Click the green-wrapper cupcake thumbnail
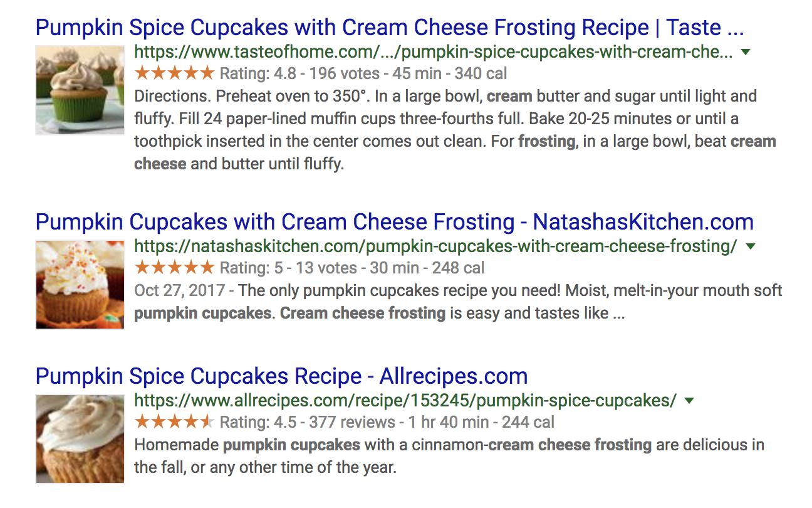 coord(80,90)
